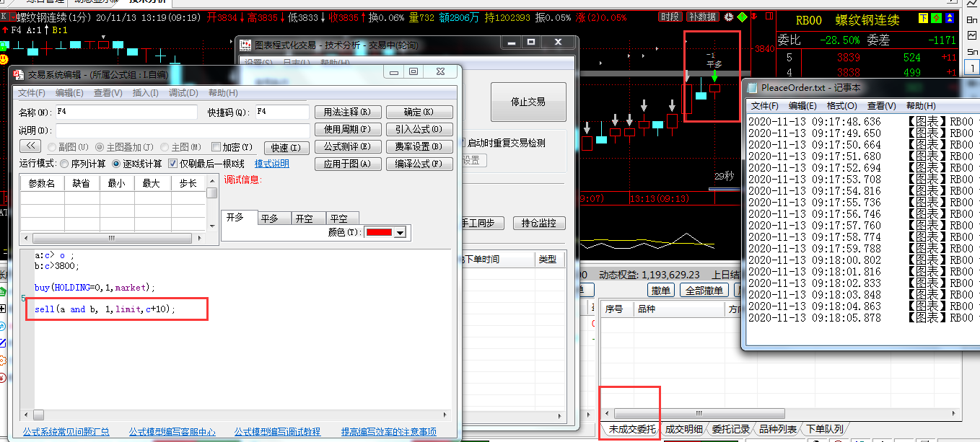980x442 pixels.
Task: Switch to the 开空 tab
Action: pos(307,218)
